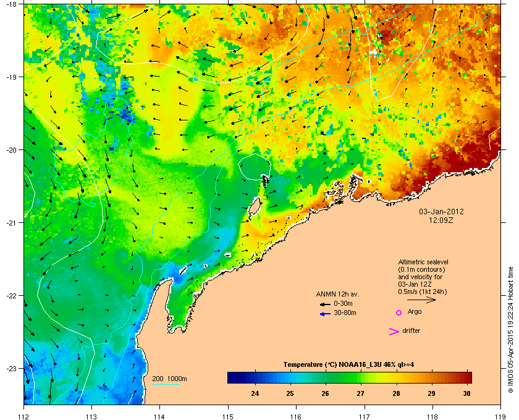Click the blue 30-80m legend arrow

pos(325,314)
